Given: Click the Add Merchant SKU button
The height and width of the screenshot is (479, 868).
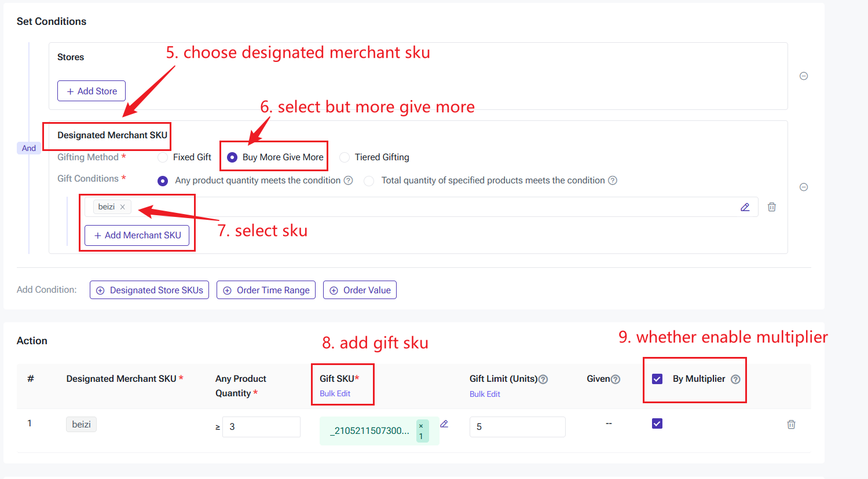Looking at the screenshot, I should tap(137, 235).
